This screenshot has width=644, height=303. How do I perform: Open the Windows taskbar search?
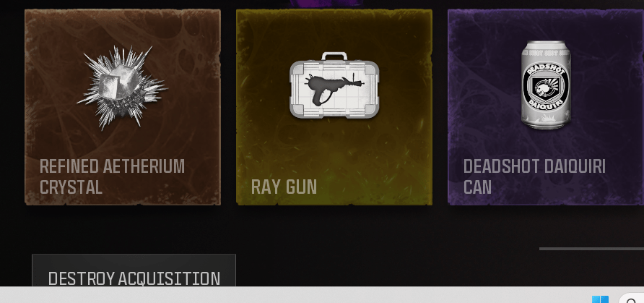pos(632,299)
